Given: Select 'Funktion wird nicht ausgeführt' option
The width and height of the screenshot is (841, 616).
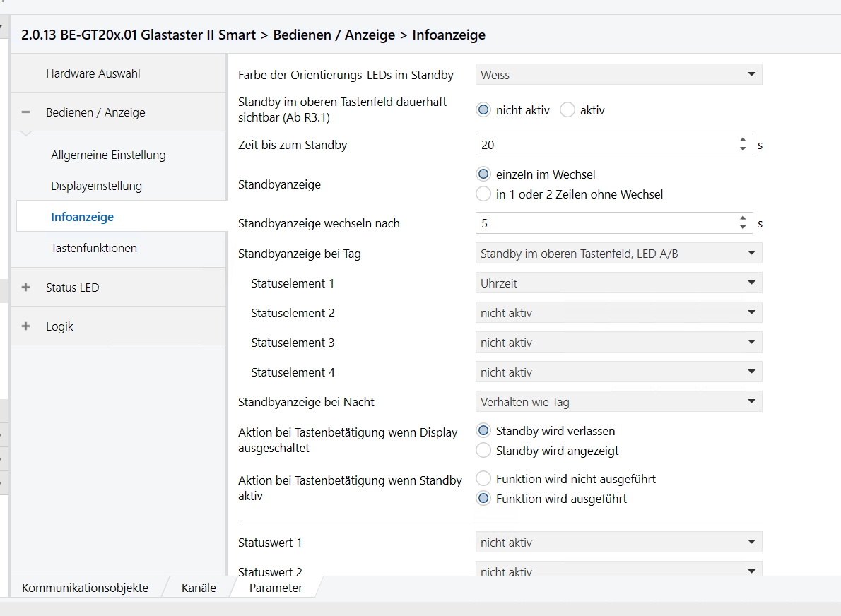Looking at the screenshot, I should [484, 479].
